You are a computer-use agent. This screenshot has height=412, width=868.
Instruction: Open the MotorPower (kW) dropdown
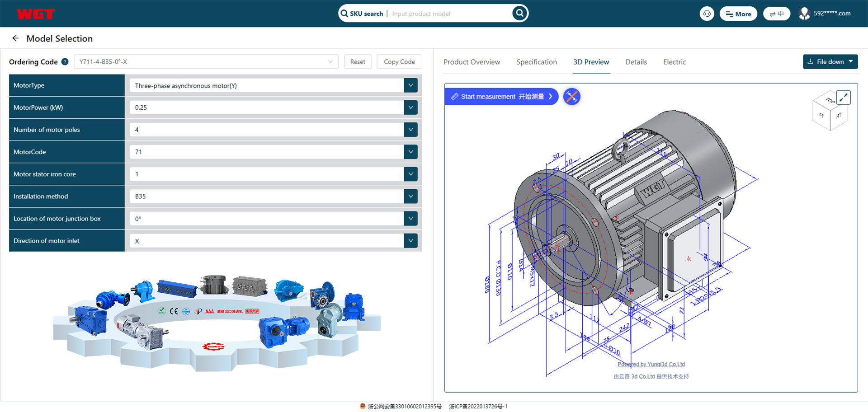tap(410, 108)
